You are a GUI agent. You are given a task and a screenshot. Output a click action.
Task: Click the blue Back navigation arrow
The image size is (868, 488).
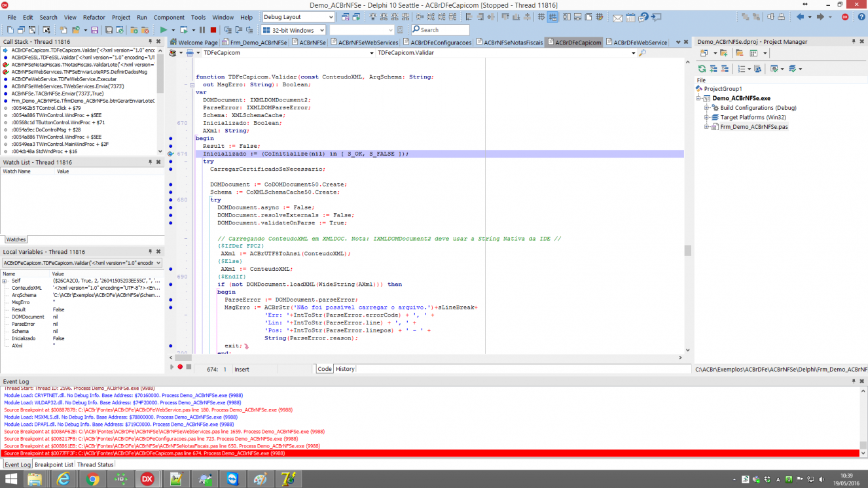tap(800, 17)
